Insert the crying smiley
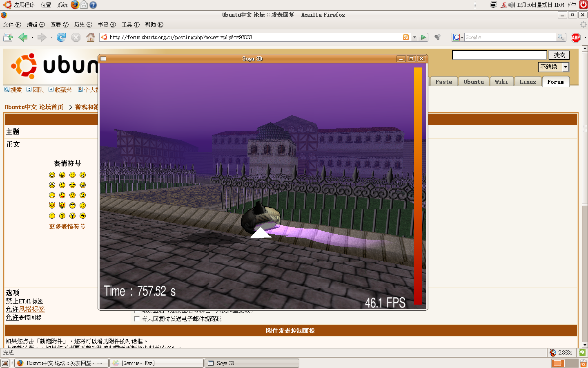Image resolution: width=588 pixels, height=368 pixels. coord(82,195)
